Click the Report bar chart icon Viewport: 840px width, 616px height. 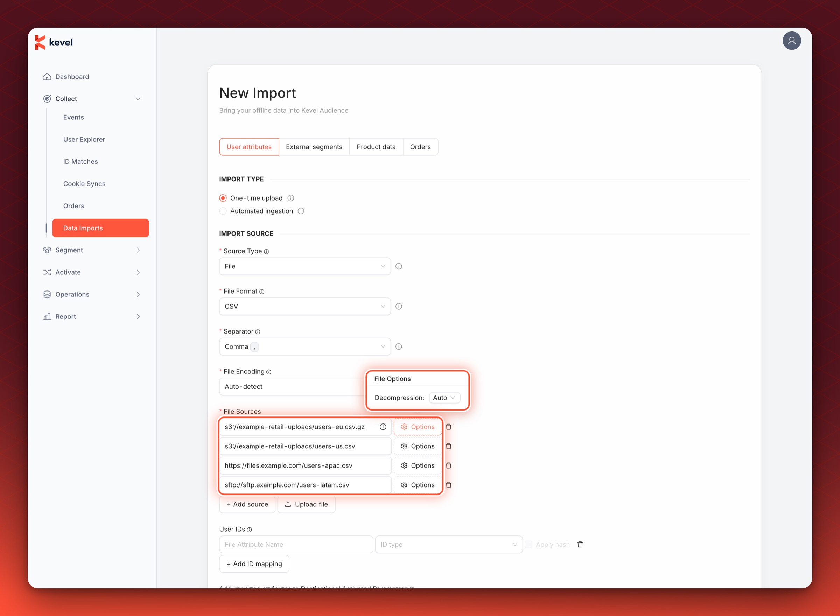coord(47,317)
